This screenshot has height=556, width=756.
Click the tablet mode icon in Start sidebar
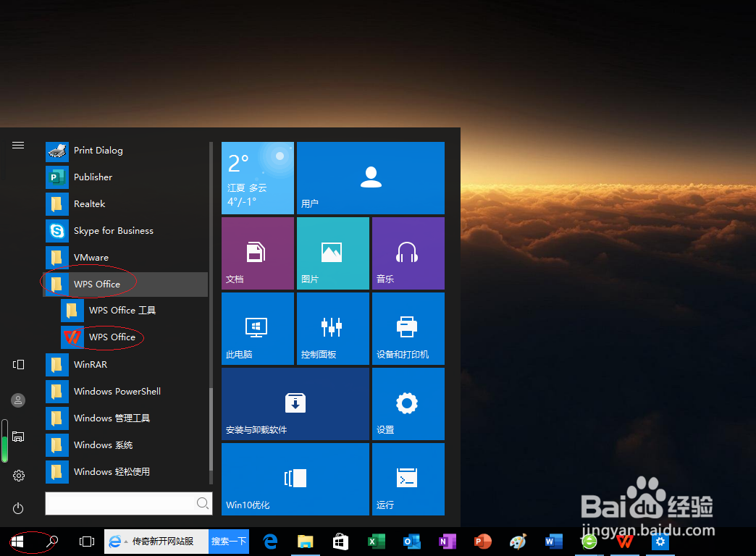[18, 365]
